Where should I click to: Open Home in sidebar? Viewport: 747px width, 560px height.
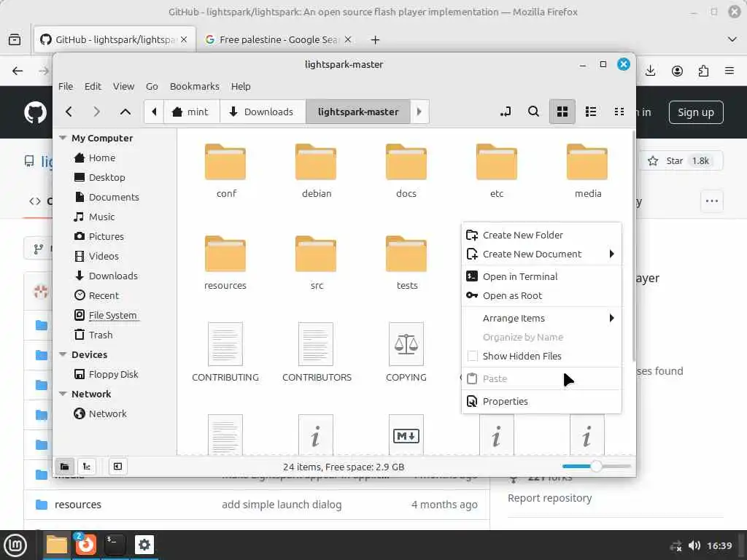102,157
